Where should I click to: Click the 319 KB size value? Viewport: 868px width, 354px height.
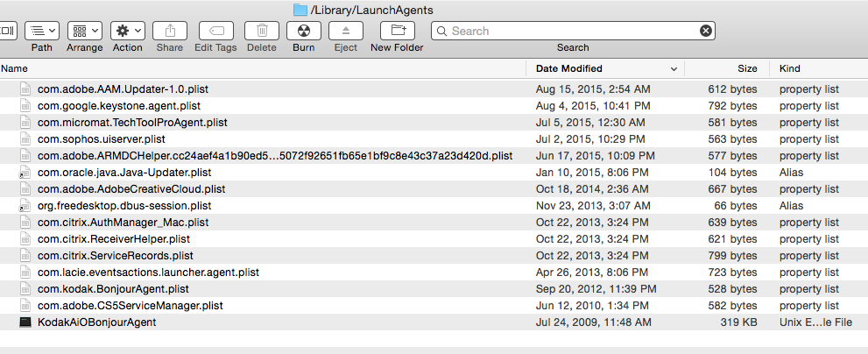coord(738,322)
